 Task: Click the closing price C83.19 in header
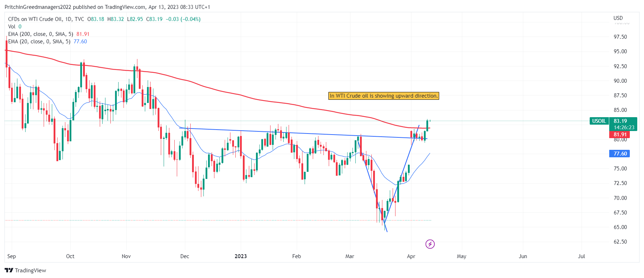point(154,19)
